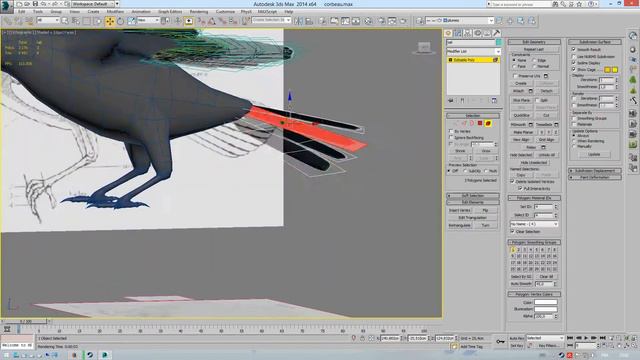
Task: Expand the Soft Selection rollout
Action: (473, 196)
